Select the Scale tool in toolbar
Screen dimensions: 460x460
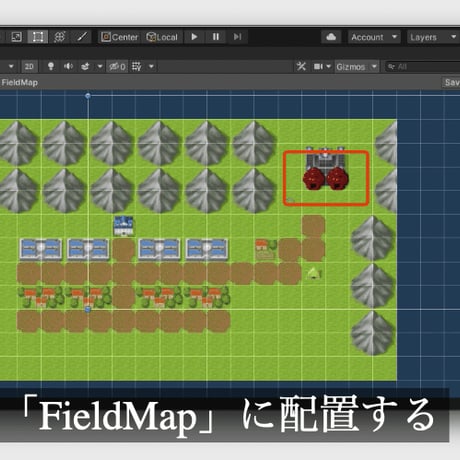(16, 37)
